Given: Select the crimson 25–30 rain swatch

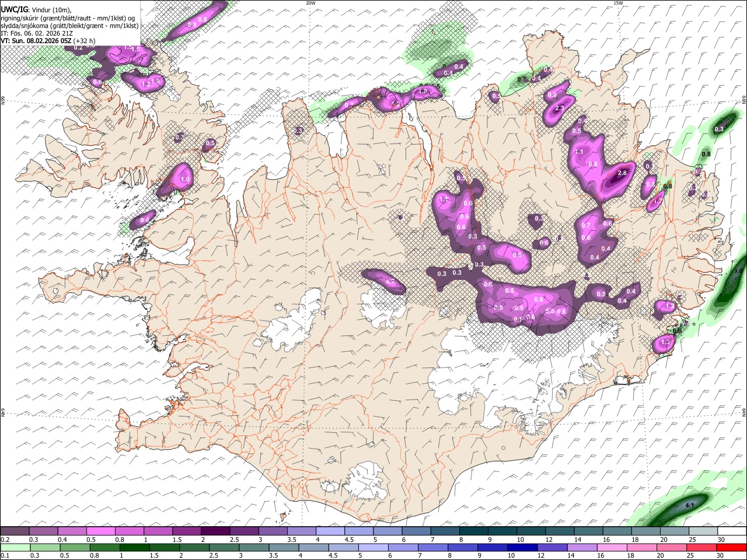Looking at the screenshot, I should pyautogui.click(x=701, y=547).
